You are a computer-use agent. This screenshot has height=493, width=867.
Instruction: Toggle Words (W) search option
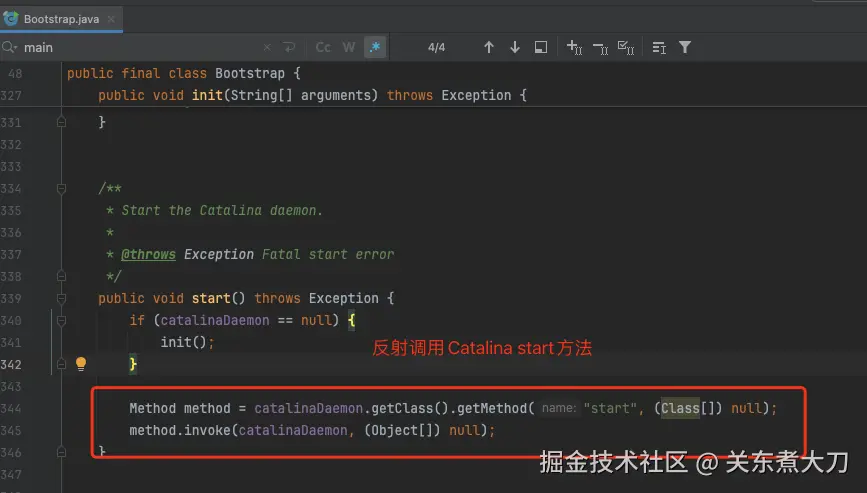tap(349, 48)
